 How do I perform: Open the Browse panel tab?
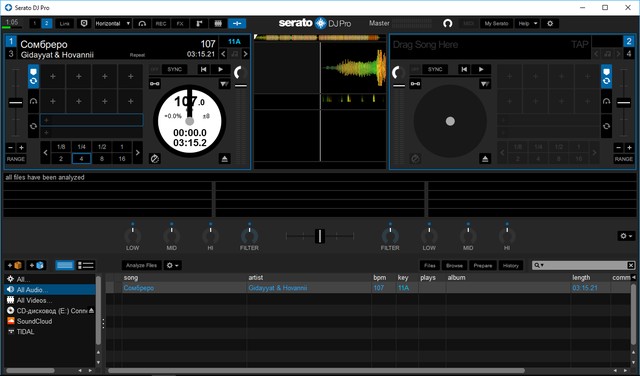tap(454, 265)
